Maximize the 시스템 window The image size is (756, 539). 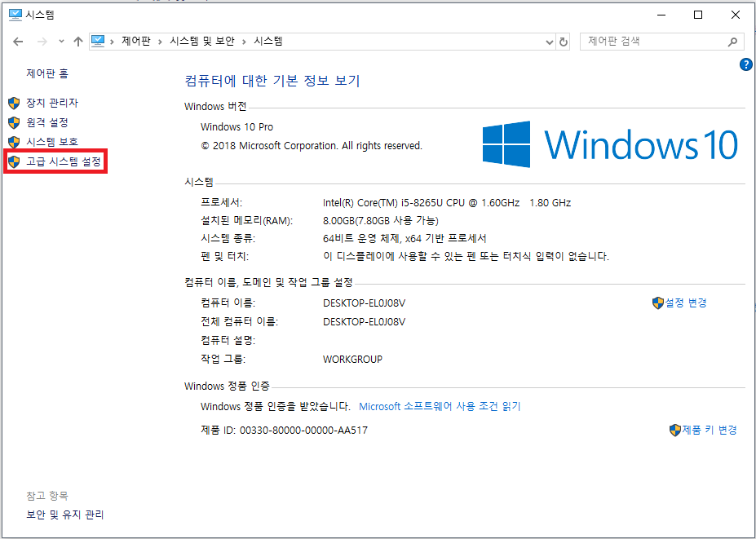pyautogui.click(x=698, y=15)
